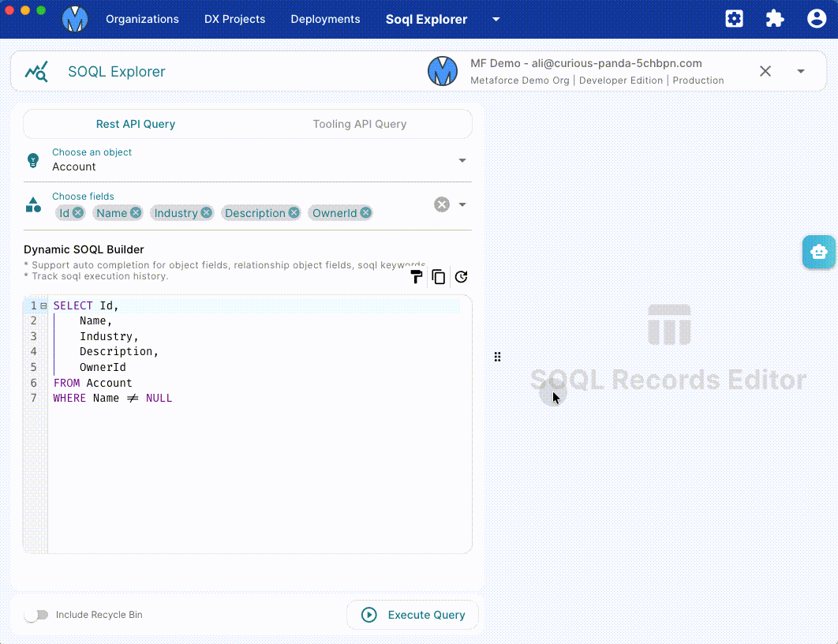The width and height of the screenshot is (838, 644).
Task: Click the Account value in object field
Action: click(73, 167)
